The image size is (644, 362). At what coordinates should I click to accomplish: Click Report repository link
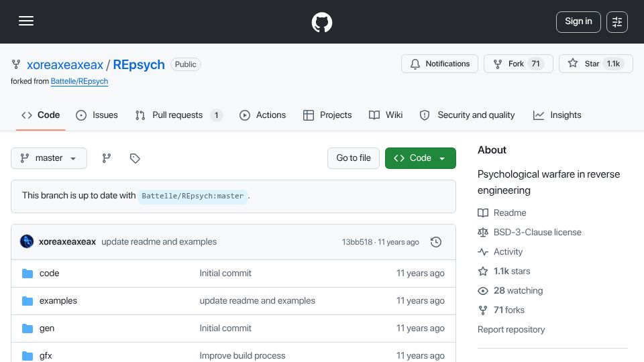(x=511, y=330)
